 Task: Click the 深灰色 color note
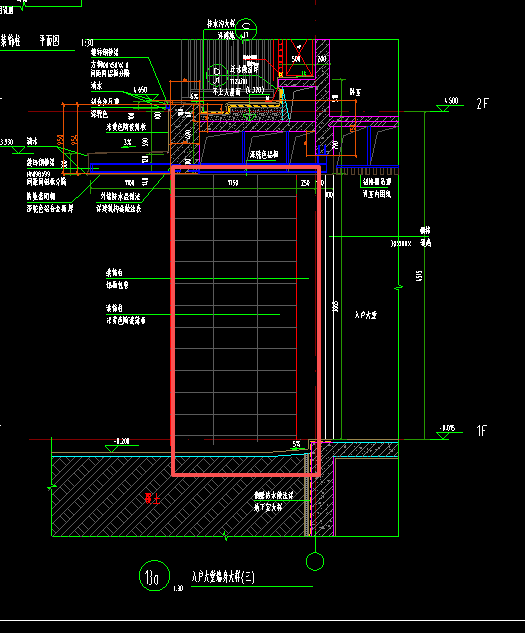pos(99,114)
